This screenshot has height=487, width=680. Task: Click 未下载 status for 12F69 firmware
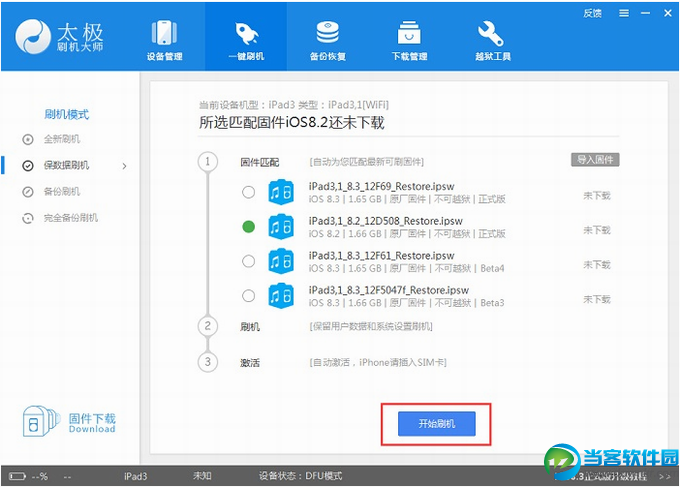597,196
